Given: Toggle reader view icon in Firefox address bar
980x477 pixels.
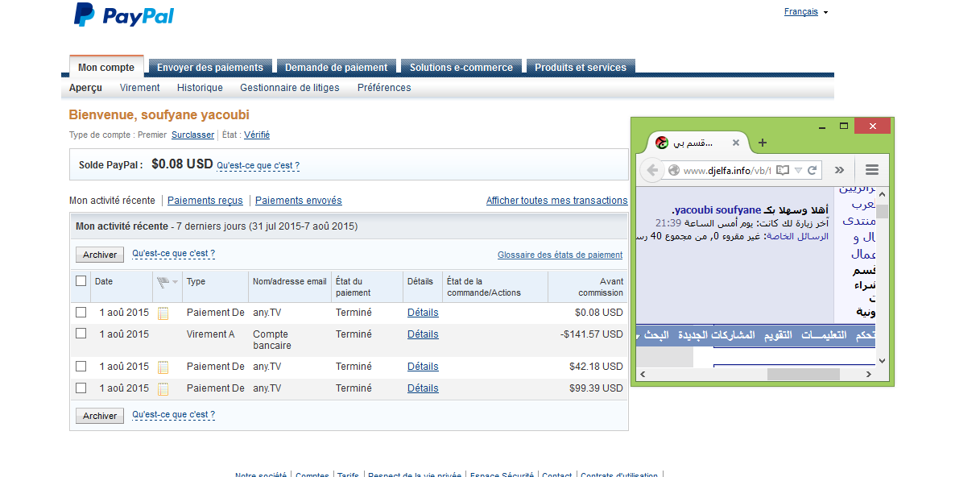Looking at the screenshot, I should tap(784, 170).
